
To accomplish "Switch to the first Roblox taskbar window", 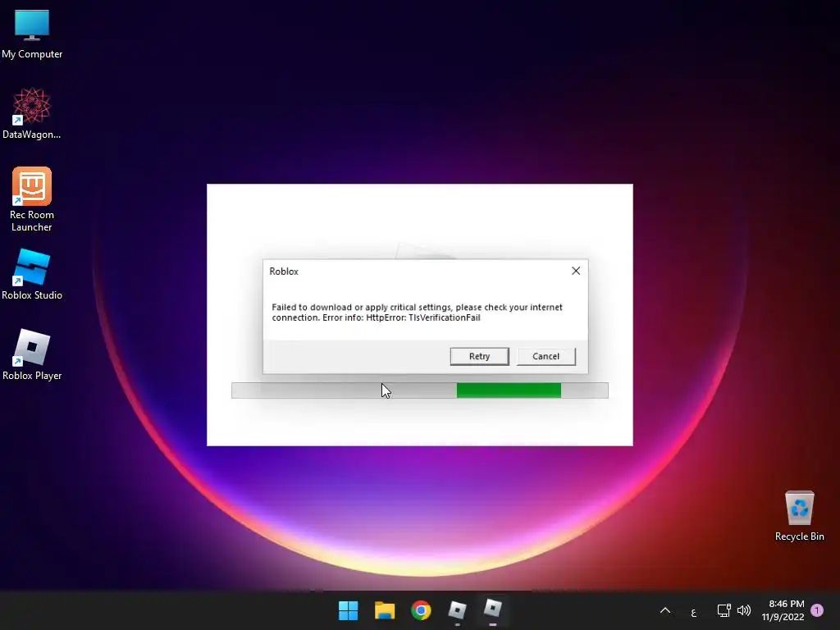I will tap(457, 610).
